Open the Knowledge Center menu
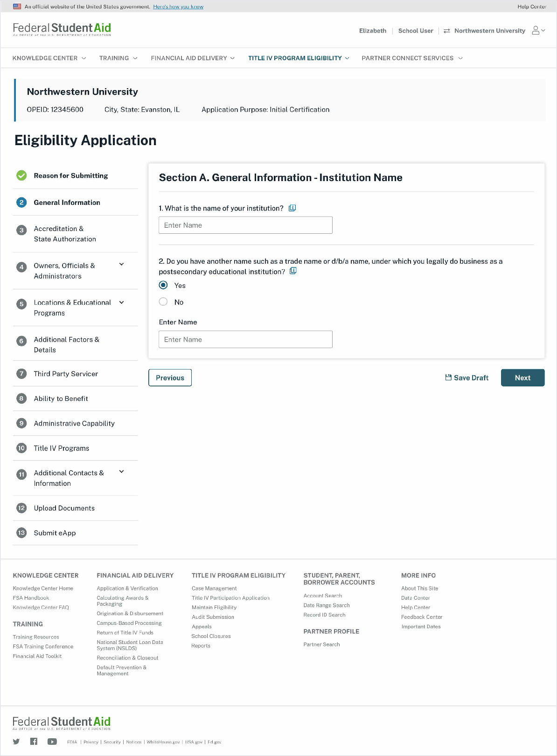 (49, 58)
